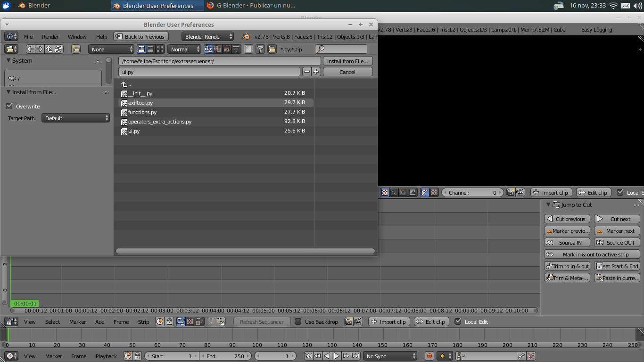Open the Playback menu in timeline header
This screenshot has width=644, height=362.
(x=107, y=356)
